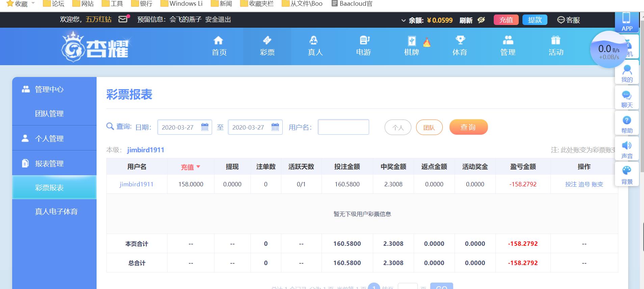Image resolution: width=644 pixels, height=289 pixels.
Task: Select the 团队 filter option
Action: [x=429, y=128]
